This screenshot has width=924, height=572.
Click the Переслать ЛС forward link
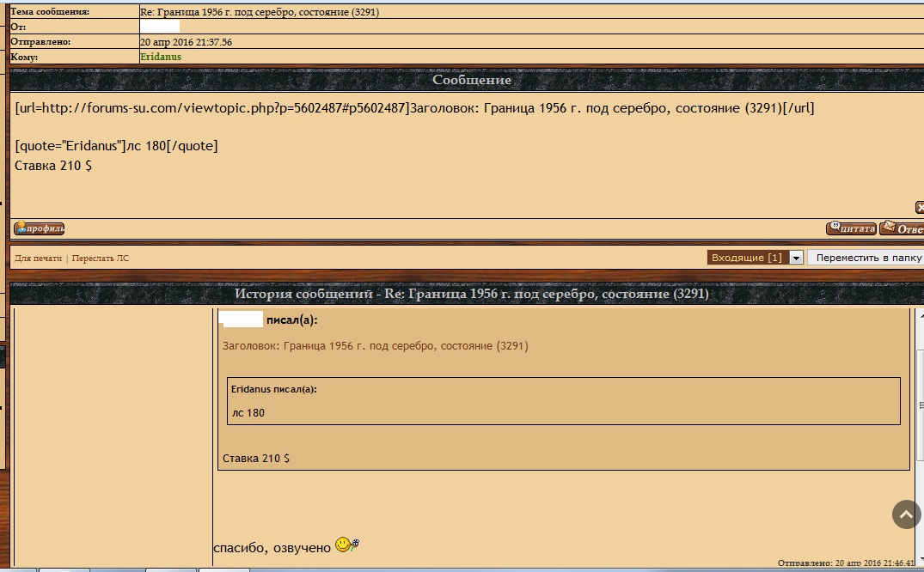101,258
